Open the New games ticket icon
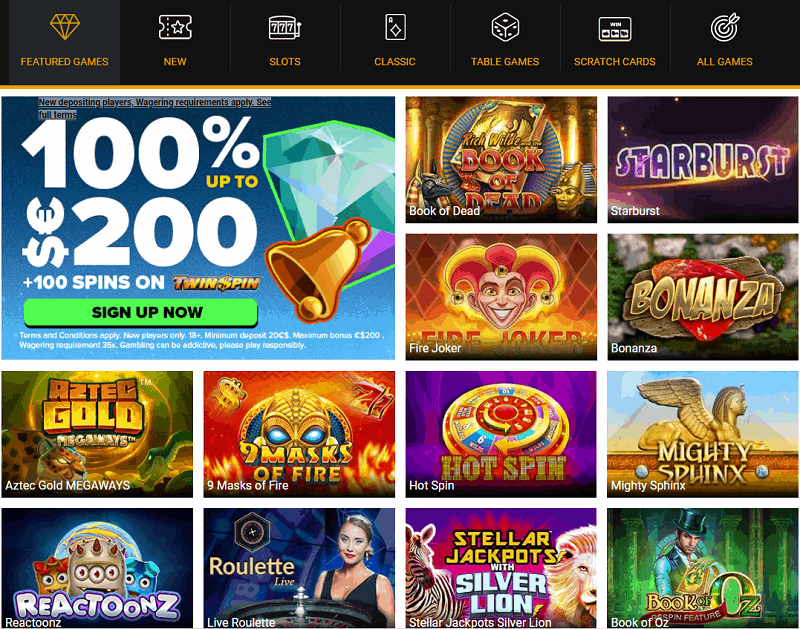 [x=175, y=27]
